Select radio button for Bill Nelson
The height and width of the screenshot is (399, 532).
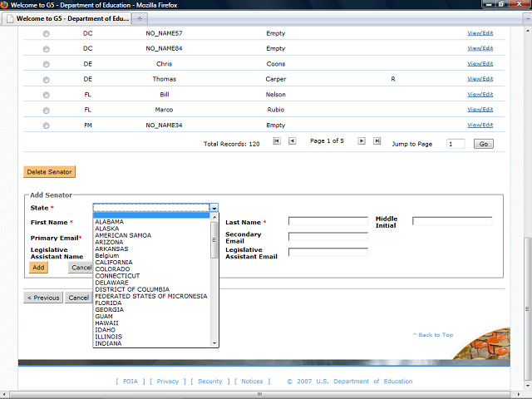pos(46,95)
